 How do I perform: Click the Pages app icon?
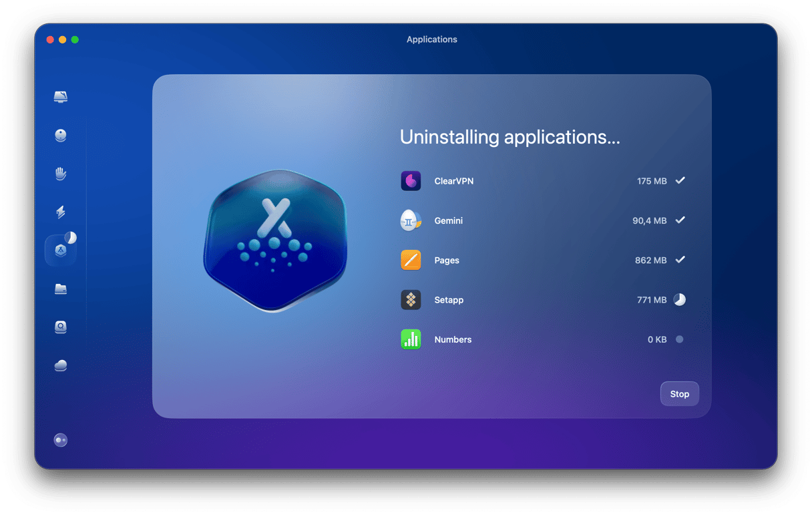click(x=411, y=260)
